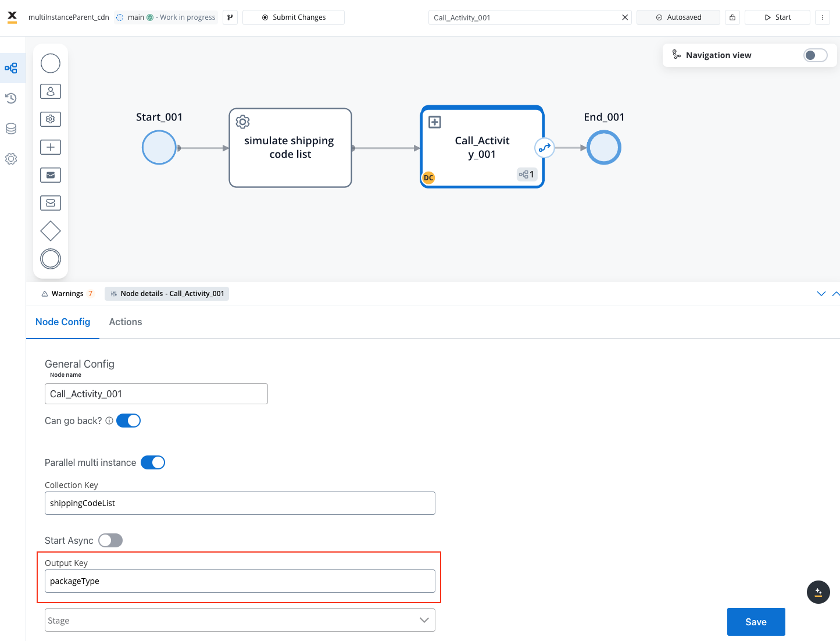Select the receive message node in palette

click(51, 203)
